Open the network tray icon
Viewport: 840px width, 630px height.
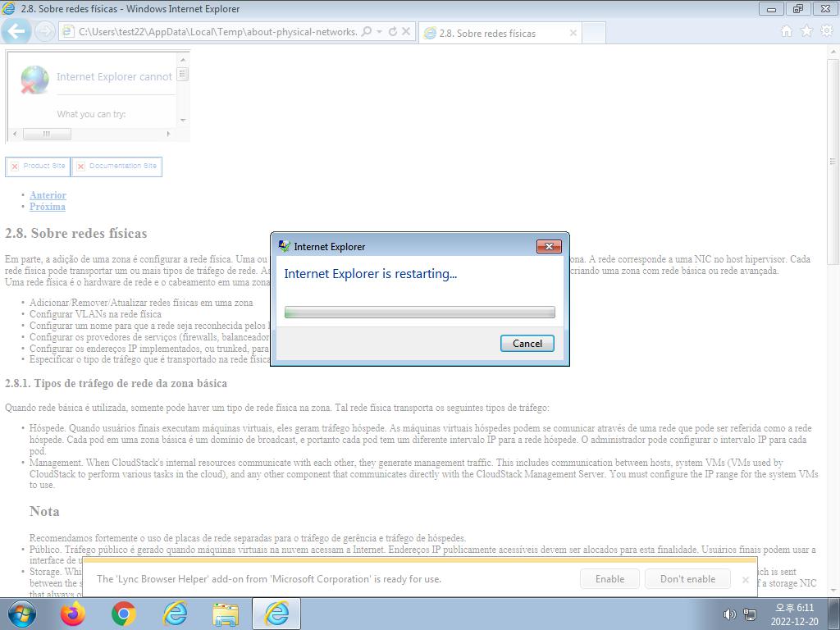click(x=750, y=614)
